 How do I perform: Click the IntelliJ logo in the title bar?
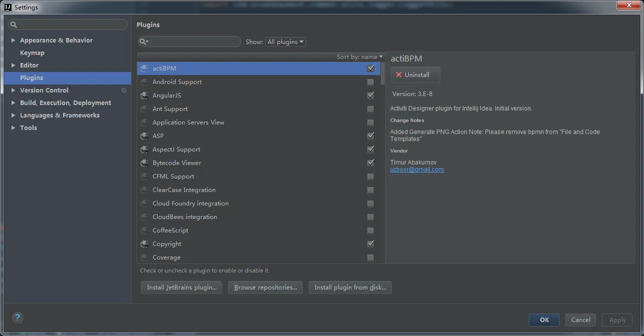coord(8,7)
